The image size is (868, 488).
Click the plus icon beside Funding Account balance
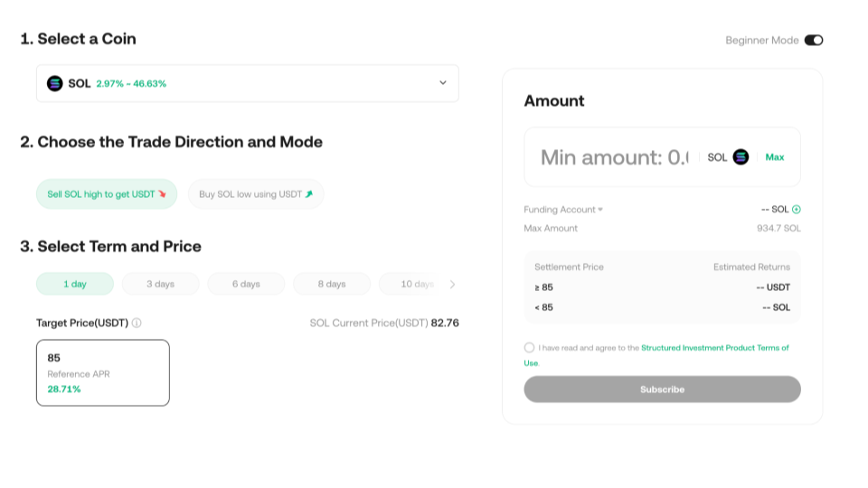tap(797, 210)
